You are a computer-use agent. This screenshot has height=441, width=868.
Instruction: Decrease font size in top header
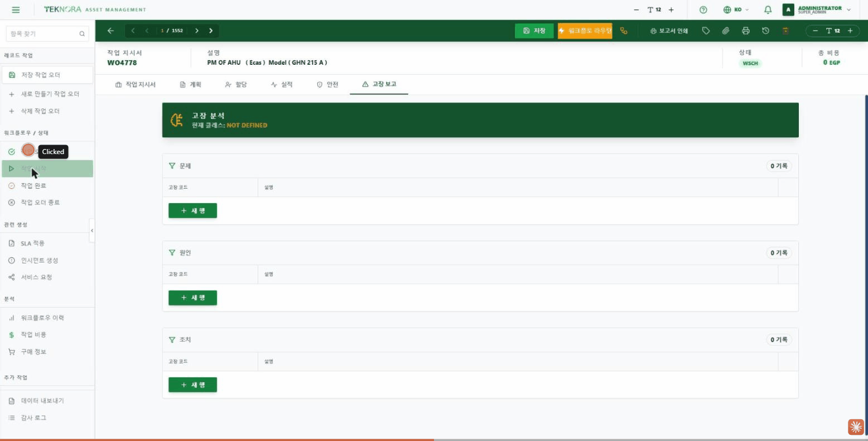tap(636, 9)
